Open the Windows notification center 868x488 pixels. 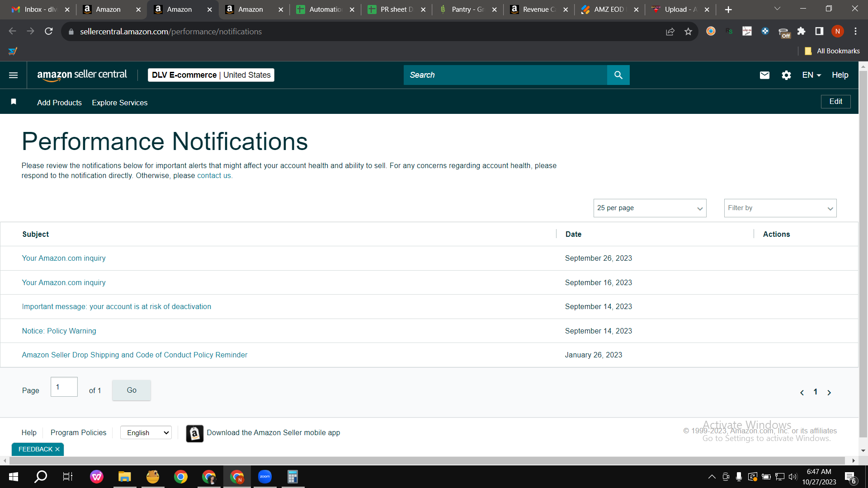[x=850, y=477]
